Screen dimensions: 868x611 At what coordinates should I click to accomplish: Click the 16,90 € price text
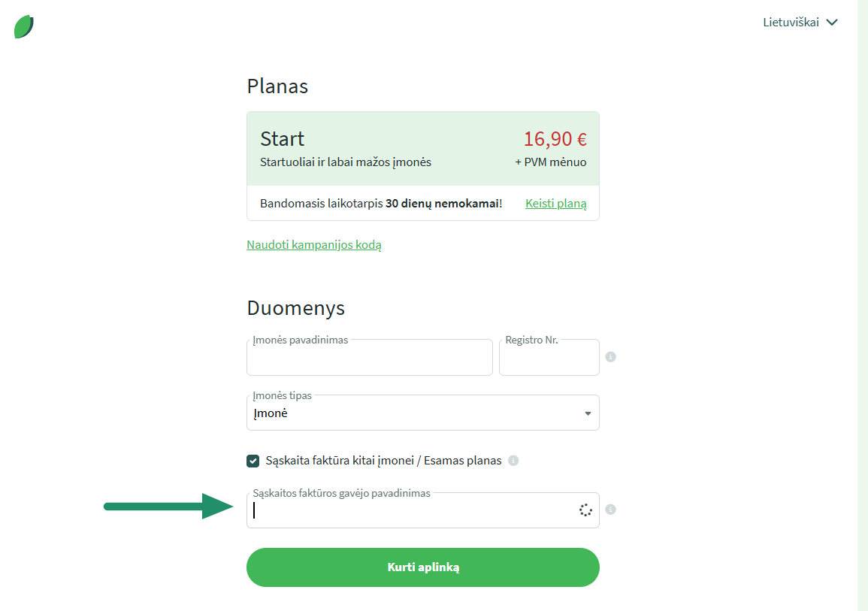555,139
